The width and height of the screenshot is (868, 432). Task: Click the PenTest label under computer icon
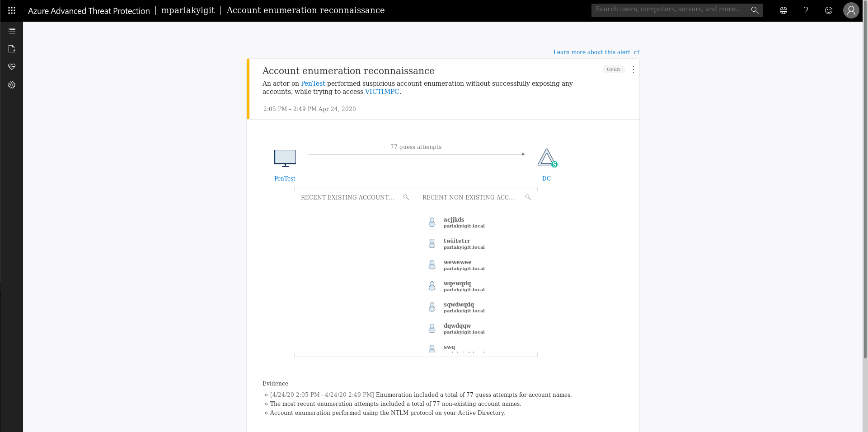tap(285, 178)
